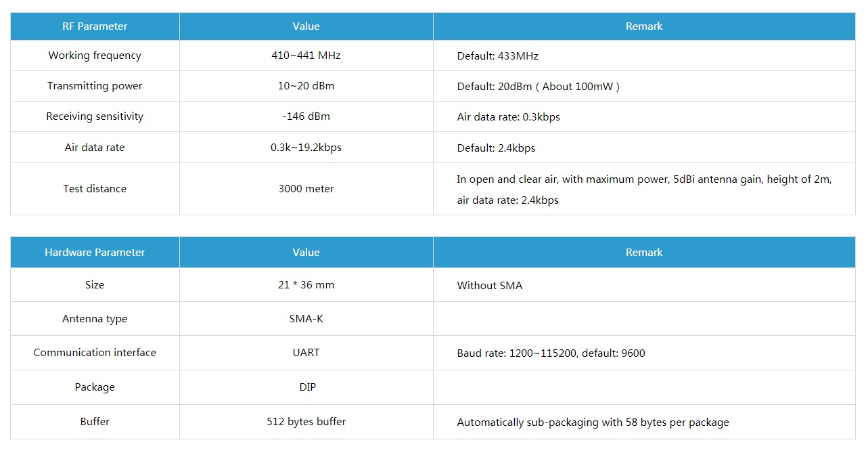This screenshot has width=868, height=457.
Task: Select the 10~20 dBm value
Action: pos(306,86)
